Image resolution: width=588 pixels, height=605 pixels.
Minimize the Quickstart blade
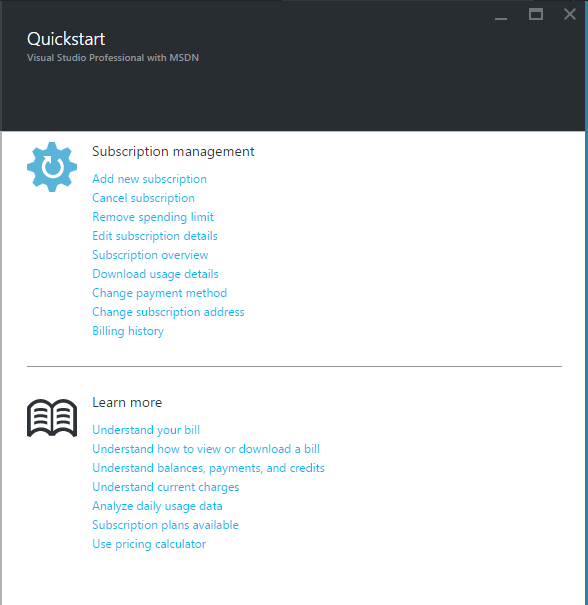[x=501, y=15]
